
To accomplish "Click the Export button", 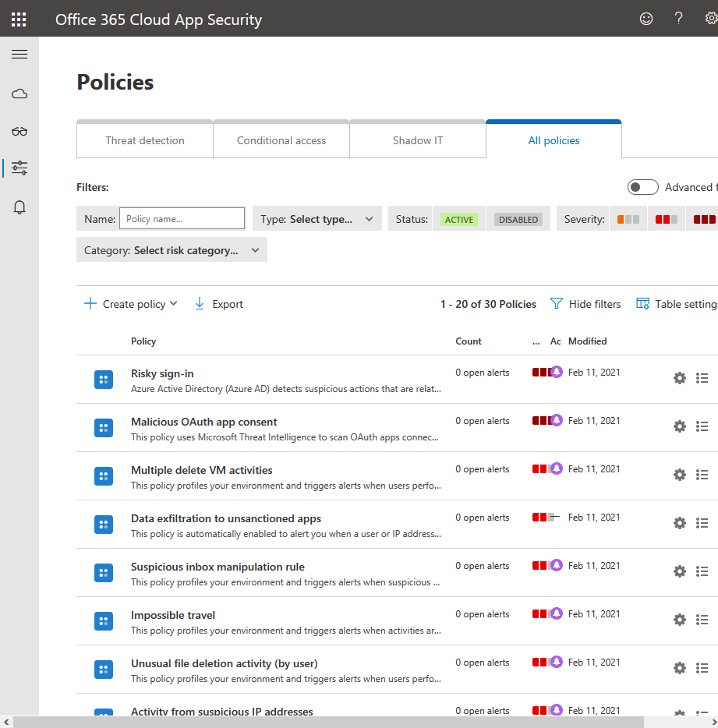I will pyautogui.click(x=218, y=304).
